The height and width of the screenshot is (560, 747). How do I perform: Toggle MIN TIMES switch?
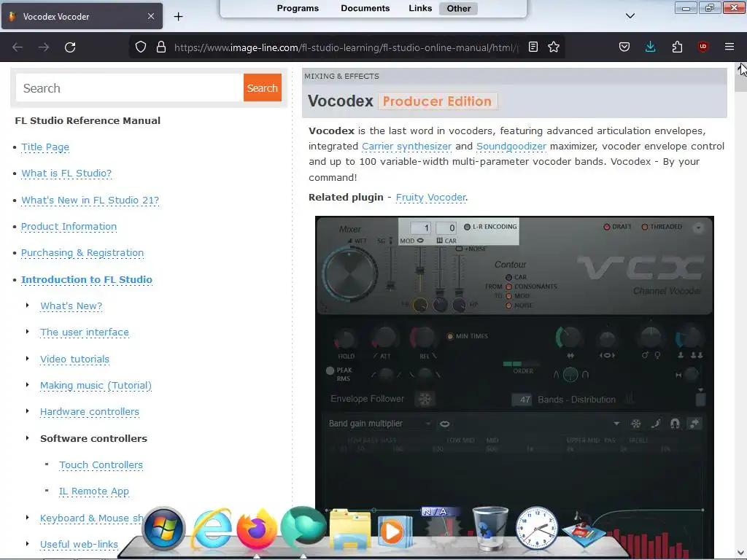click(450, 336)
